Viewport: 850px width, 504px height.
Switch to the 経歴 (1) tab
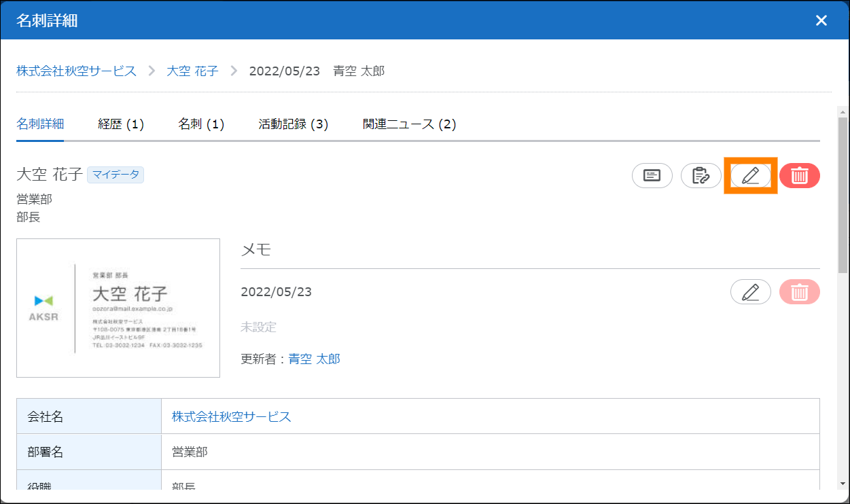(x=121, y=124)
